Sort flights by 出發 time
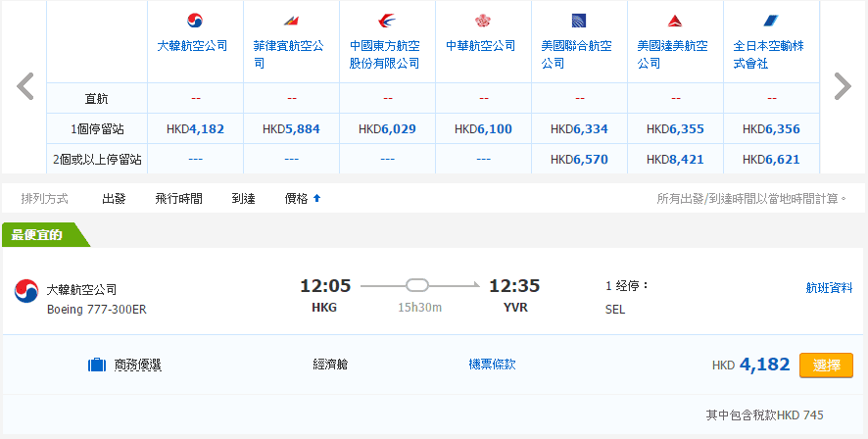The height and width of the screenshot is (439, 868). tap(114, 199)
